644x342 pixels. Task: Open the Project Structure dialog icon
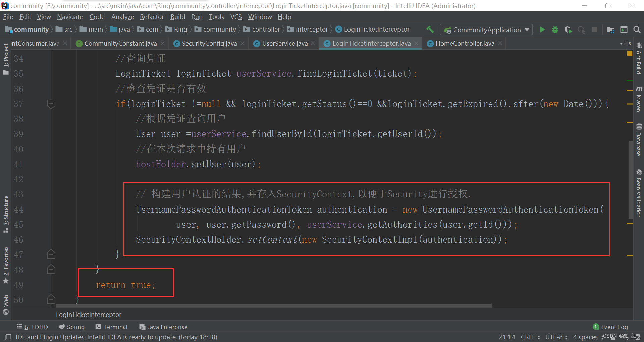pyautogui.click(x=611, y=30)
